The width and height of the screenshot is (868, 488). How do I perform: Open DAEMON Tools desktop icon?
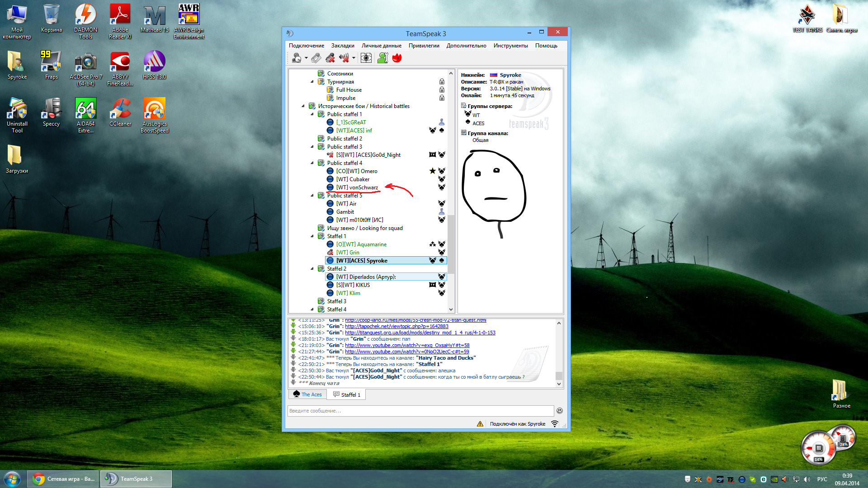(85, 21)
